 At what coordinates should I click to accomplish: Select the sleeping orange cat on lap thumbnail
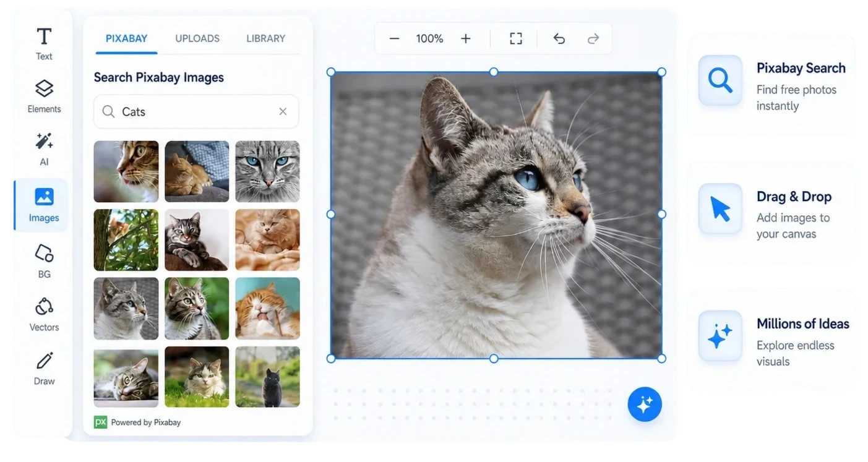click(197, 171)
